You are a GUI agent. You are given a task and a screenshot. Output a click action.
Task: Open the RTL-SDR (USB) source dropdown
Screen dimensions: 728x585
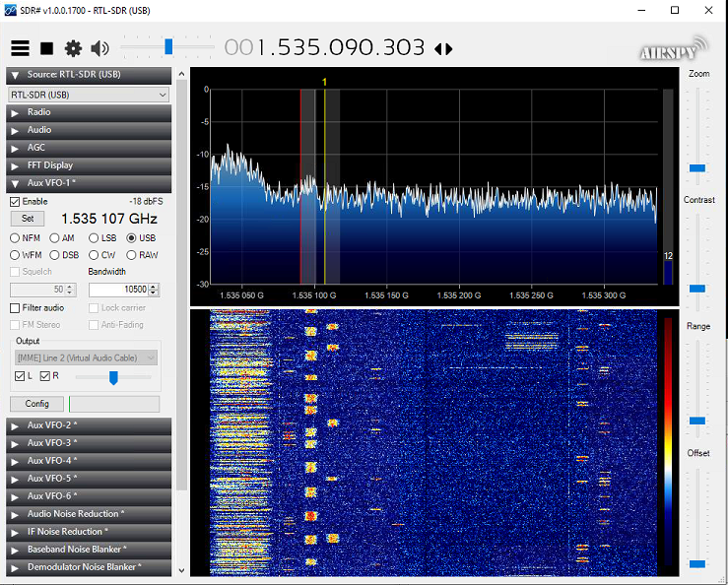click(89, 95)
